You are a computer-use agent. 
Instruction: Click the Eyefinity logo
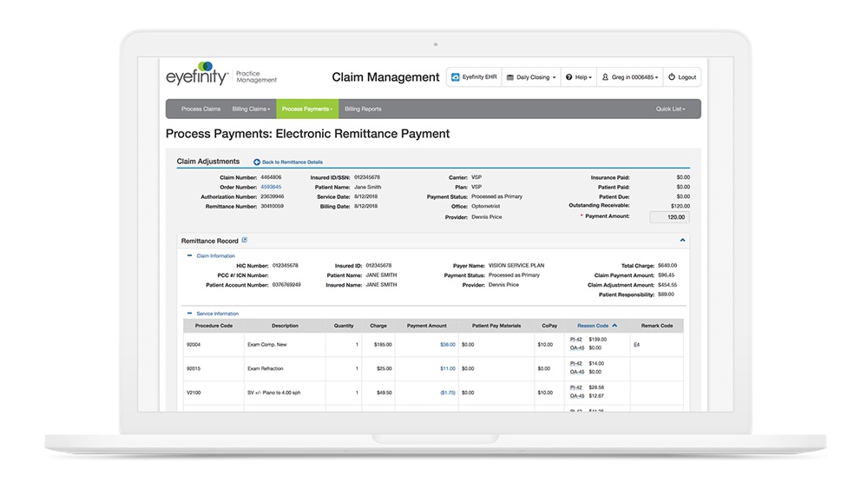pos(197,74)
